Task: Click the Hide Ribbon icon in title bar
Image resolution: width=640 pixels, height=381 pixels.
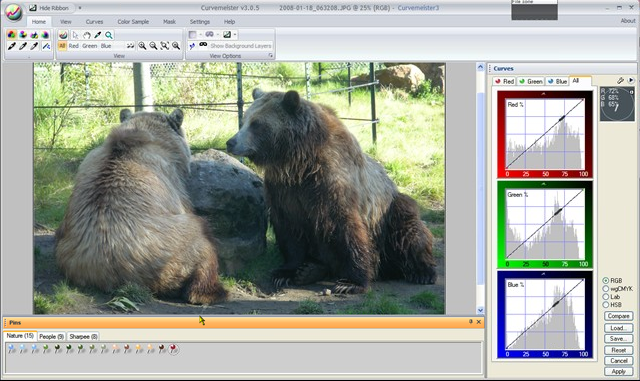Action: [33, 8]
